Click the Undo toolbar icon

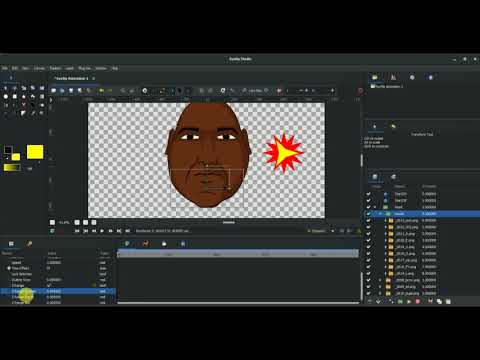(x=101, y=90)
